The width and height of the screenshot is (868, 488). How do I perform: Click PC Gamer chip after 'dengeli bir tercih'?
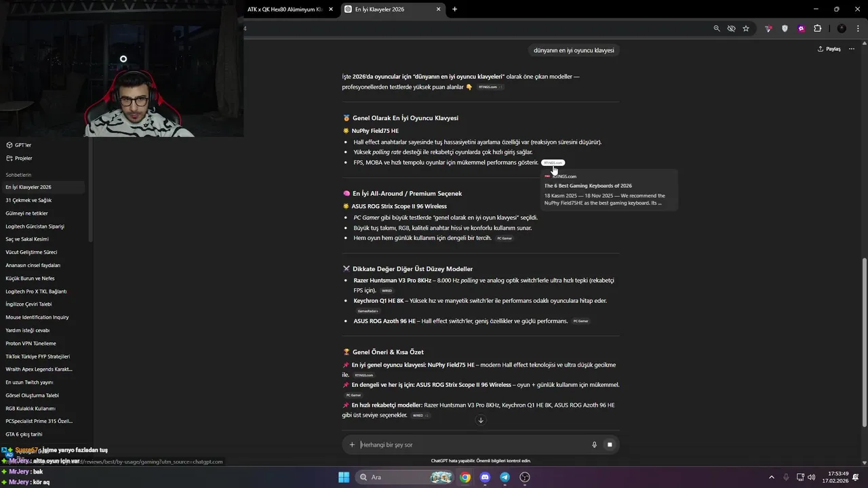point(505,239)
